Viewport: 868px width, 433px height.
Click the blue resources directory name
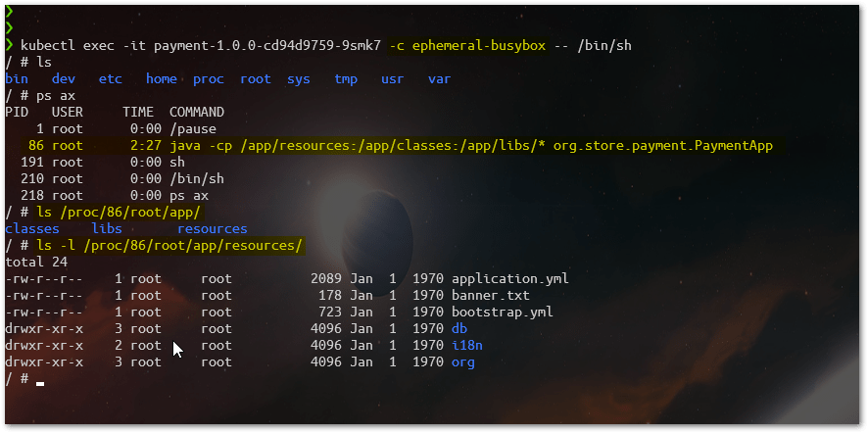click(212, 228)
